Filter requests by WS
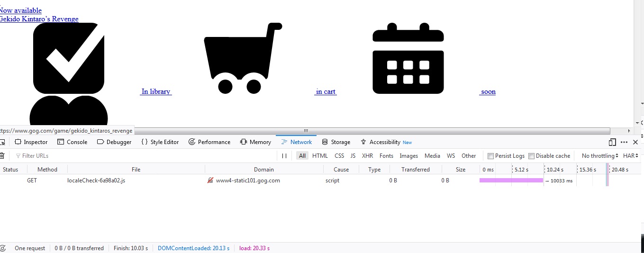The height and width of the screenshot is (253, 644). click(451, 156)
